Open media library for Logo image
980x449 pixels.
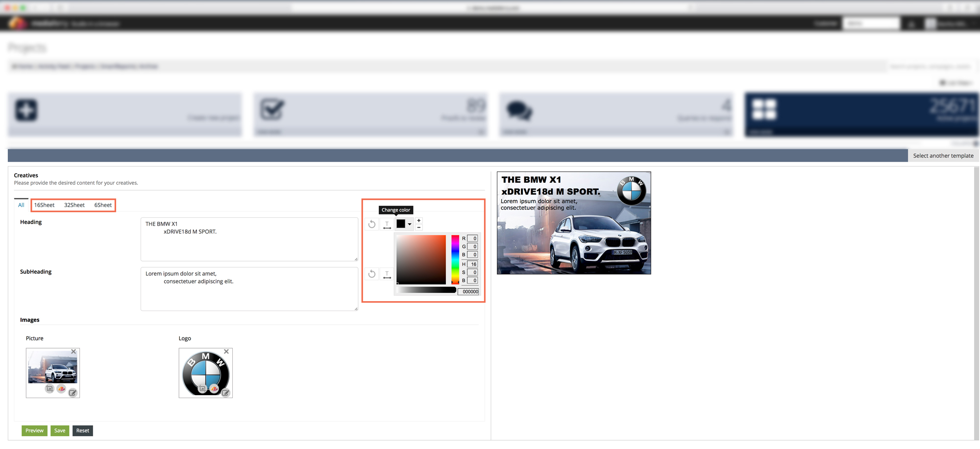pos(214,389)
